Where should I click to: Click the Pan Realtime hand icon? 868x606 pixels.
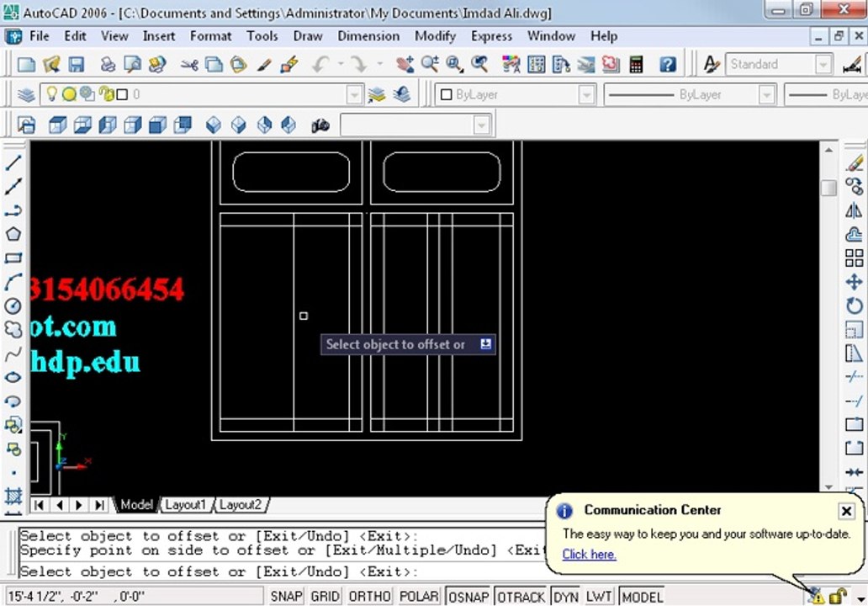[405, 64]
